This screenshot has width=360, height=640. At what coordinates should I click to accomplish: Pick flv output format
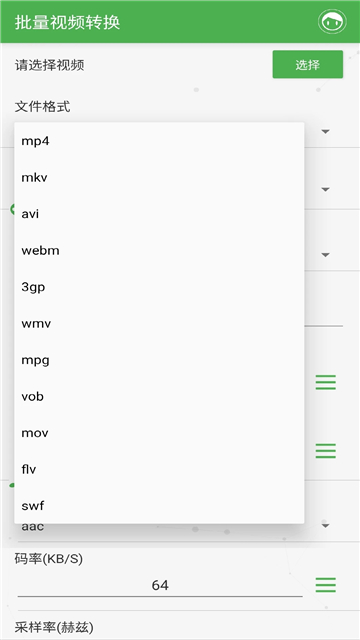click(159, 469)
